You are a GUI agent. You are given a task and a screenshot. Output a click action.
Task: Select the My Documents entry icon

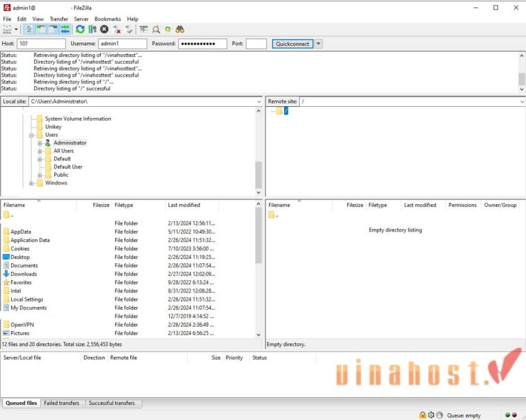[x=6, y=308]
